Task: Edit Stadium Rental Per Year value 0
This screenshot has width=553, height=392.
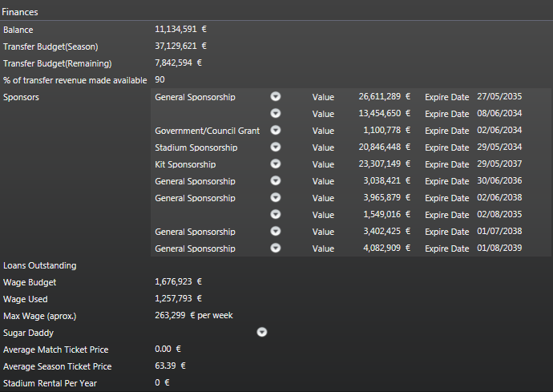Action: [x=157, y=382]
